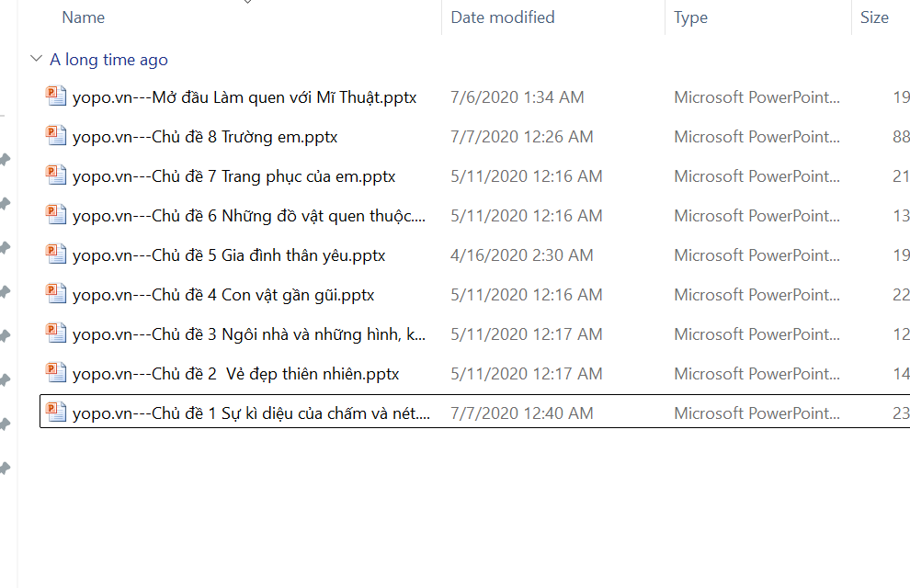910x588 pixels.
Task: Click the 4/16/2020 2:30 AM date entry
Action: click(x=523, y=255)
